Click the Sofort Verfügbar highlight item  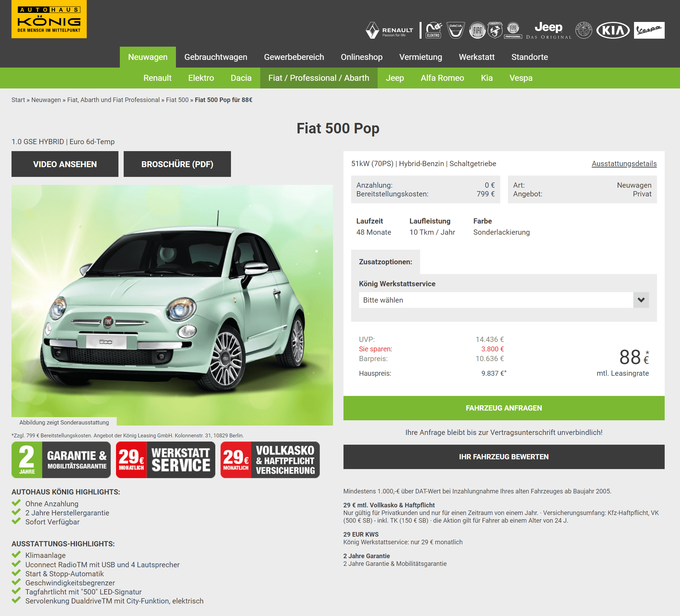[52, 522]
